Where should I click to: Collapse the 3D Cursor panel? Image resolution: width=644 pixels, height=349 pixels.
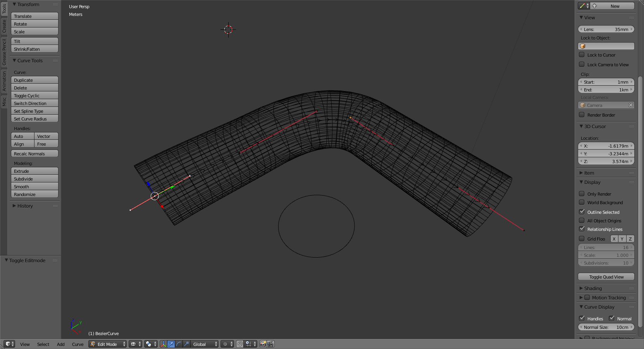click(581, 126)
